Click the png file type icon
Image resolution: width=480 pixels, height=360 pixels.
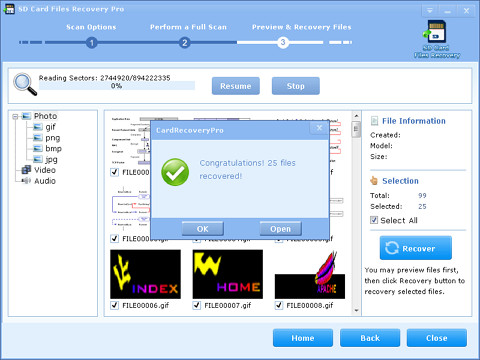[38, 138]
